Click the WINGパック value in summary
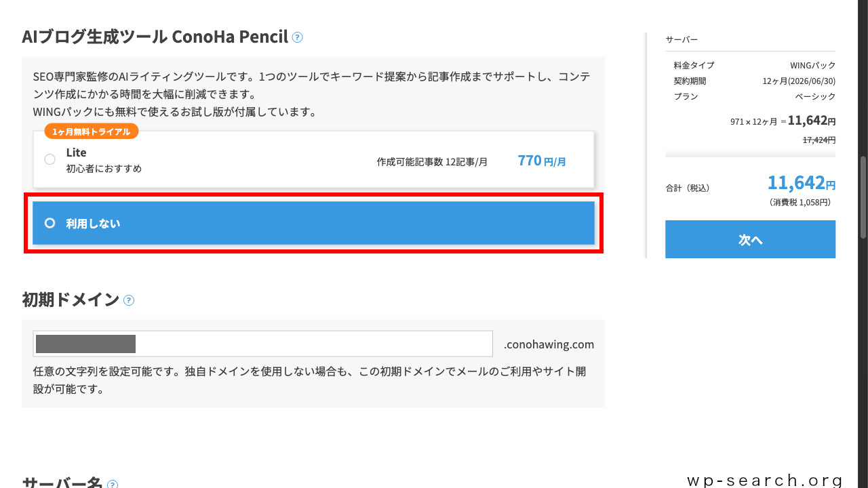Screen dimensions: 868x488 pyautogui.click(x=812, y=66)
